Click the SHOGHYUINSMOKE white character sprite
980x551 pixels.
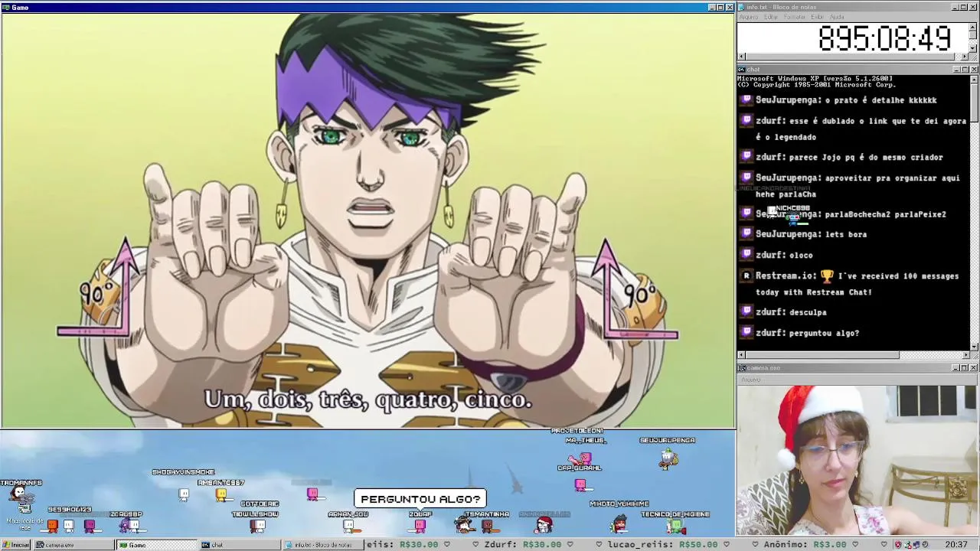point(184,494)
